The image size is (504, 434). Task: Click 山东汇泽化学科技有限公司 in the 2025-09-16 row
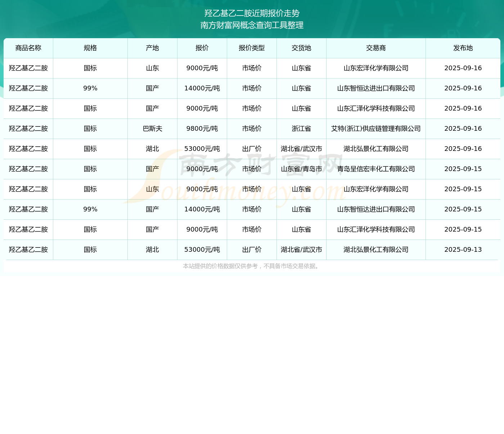coord(376,108)
